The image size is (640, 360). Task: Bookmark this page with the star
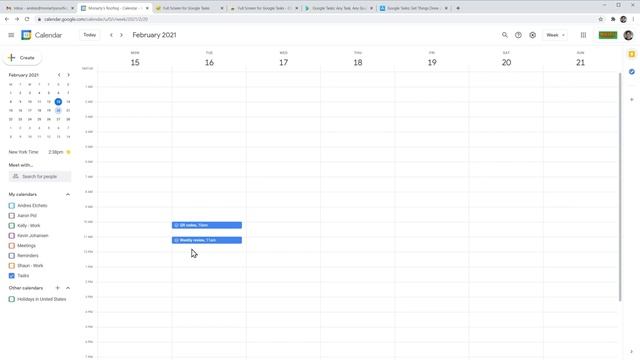(x=601, y=19)
